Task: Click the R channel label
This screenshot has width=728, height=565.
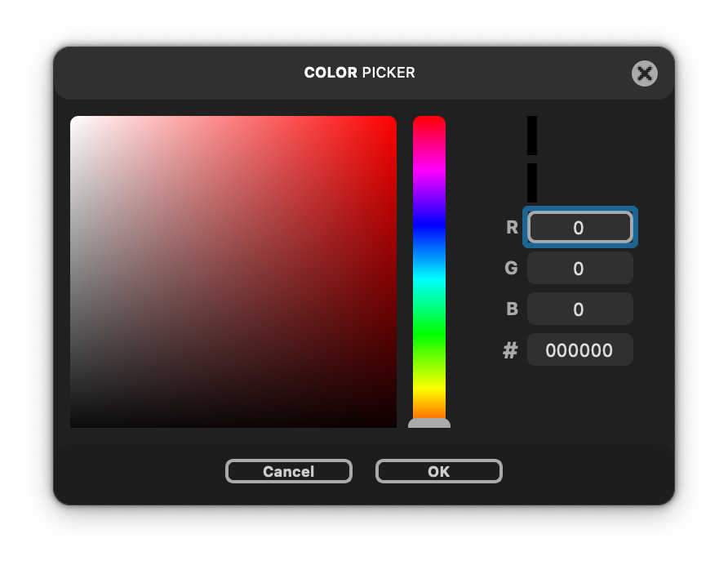Action: click(x=512, y=227)
